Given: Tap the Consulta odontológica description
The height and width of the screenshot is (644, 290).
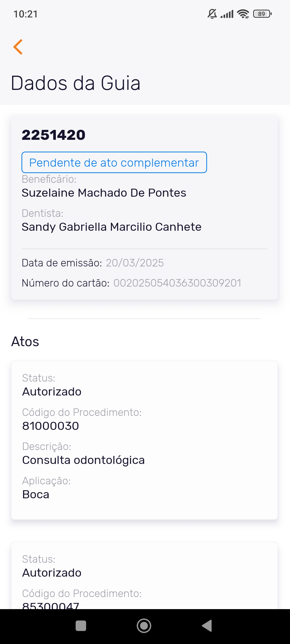Looking at the screenshot, I should coord(83,460).
